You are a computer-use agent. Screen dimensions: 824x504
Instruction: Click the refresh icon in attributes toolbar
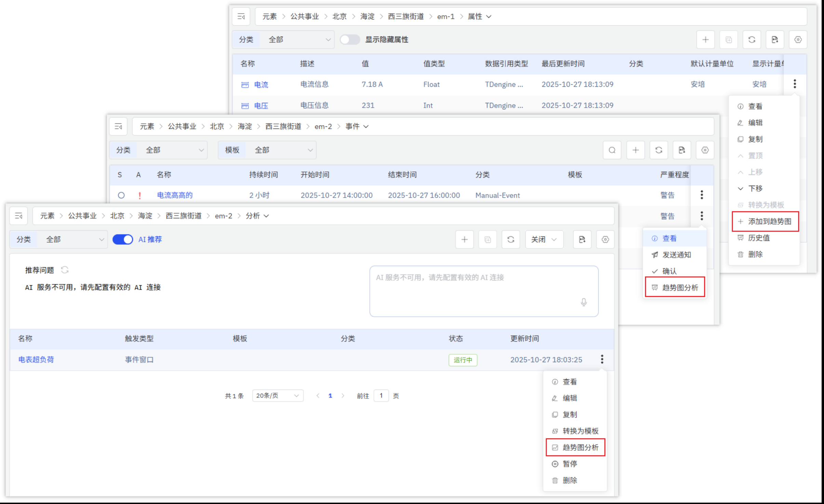point(752,40)
